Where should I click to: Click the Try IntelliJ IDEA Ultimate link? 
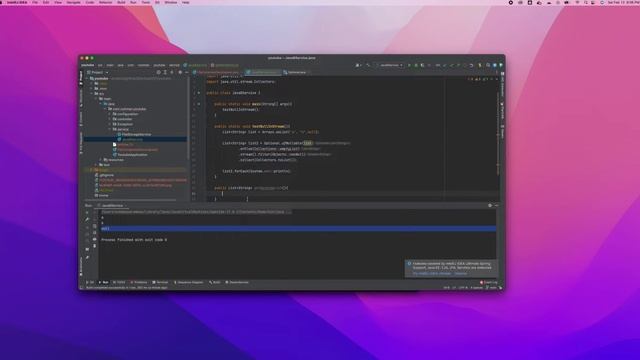[431, 273]
